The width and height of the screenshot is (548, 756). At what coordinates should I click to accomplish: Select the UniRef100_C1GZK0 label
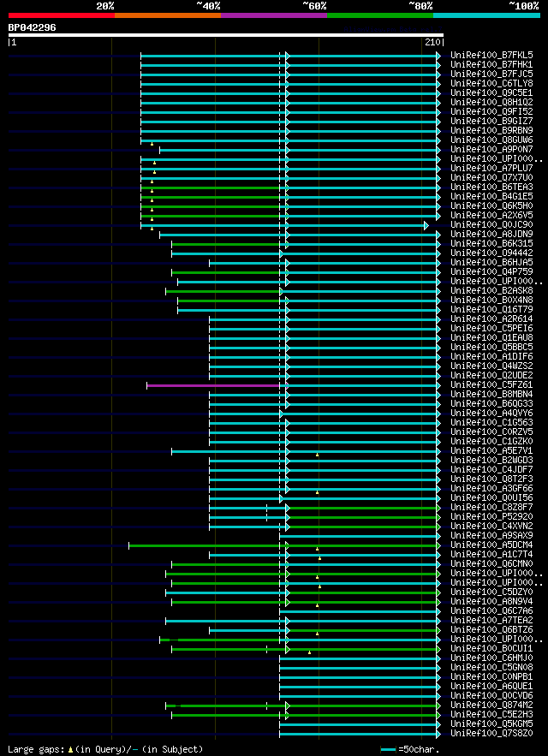click(x=491, y=441)
